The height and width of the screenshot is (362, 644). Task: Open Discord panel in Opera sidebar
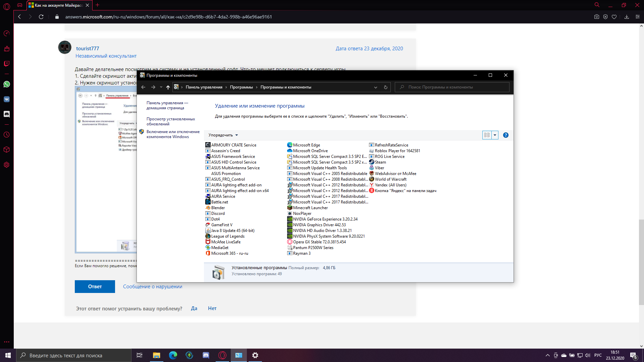click(x=6, y=114)
